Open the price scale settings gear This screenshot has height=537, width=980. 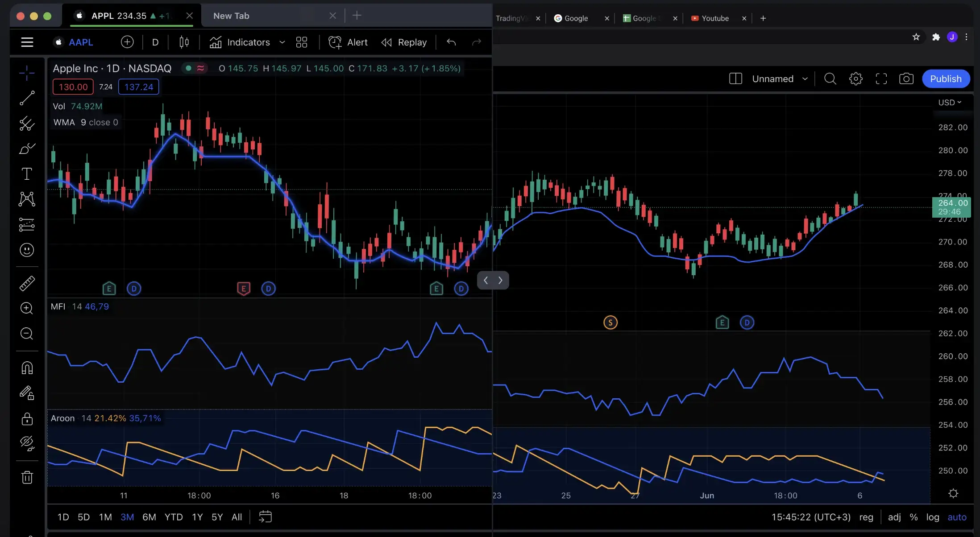[953, 493]
